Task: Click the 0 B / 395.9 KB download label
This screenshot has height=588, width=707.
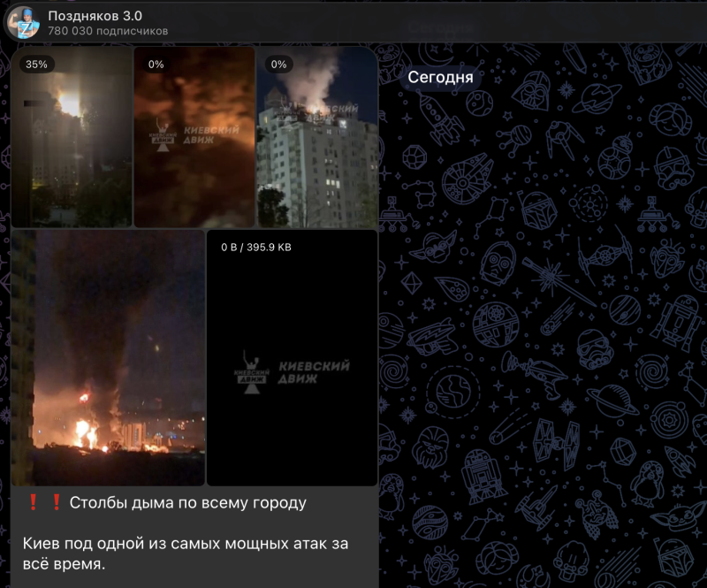Action: (x=256, y=248)
